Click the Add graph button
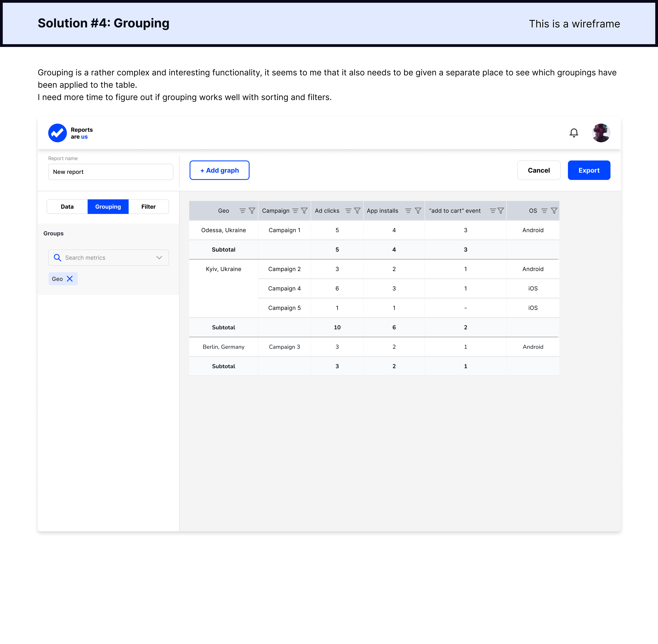This screenshot has height=644, width=658. tap(219, 170)
